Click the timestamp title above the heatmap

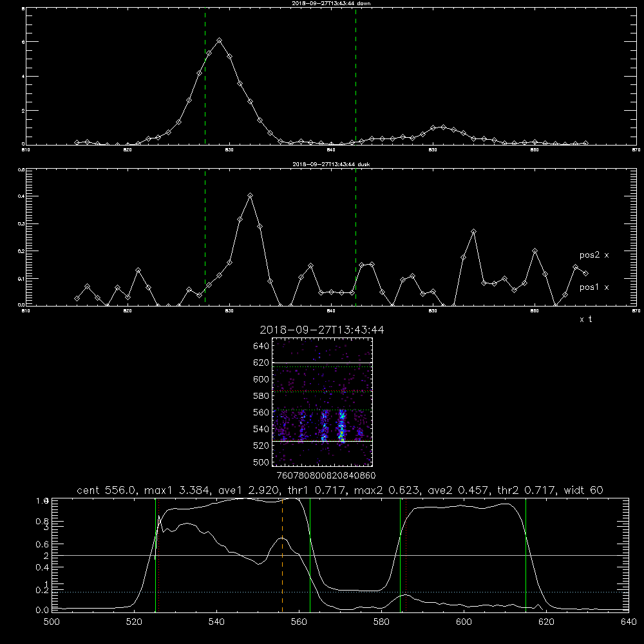click(x=322, y=330)
